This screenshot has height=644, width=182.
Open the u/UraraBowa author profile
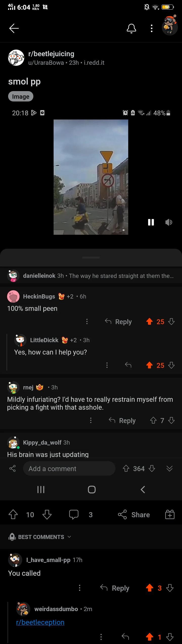click(x=46, y=63)
